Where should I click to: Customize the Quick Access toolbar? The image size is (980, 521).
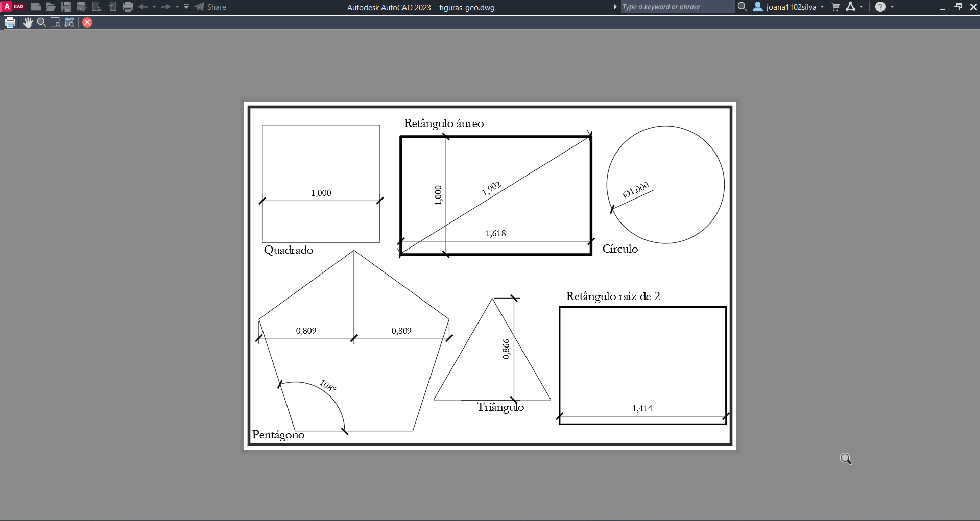click(186, 7)
